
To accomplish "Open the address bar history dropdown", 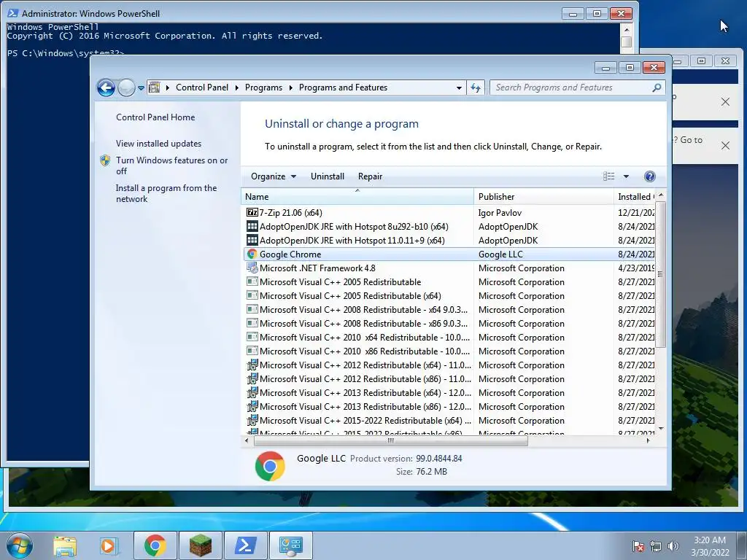I will coord(459,87).
